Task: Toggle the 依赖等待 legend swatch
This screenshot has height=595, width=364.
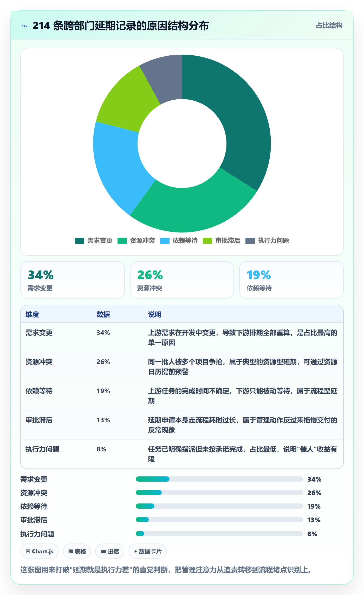Action: 165,241
